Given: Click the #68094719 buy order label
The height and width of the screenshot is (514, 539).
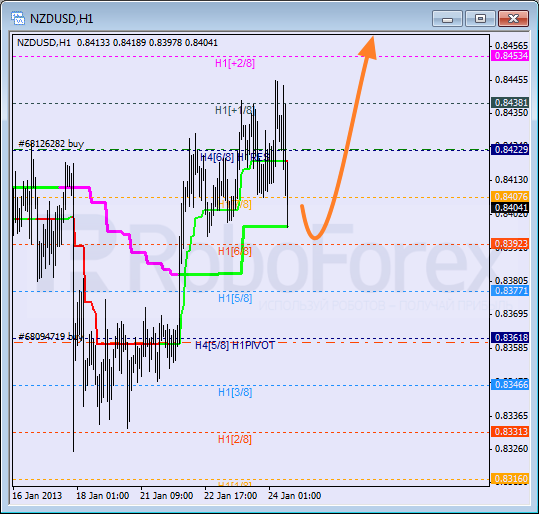Looking at the screenshot, I should 51,336.
